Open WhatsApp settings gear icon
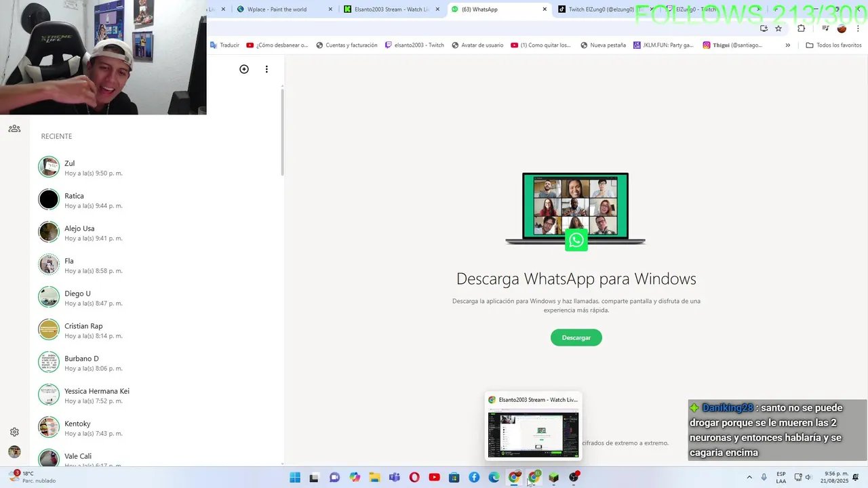 tap(14, 432)
